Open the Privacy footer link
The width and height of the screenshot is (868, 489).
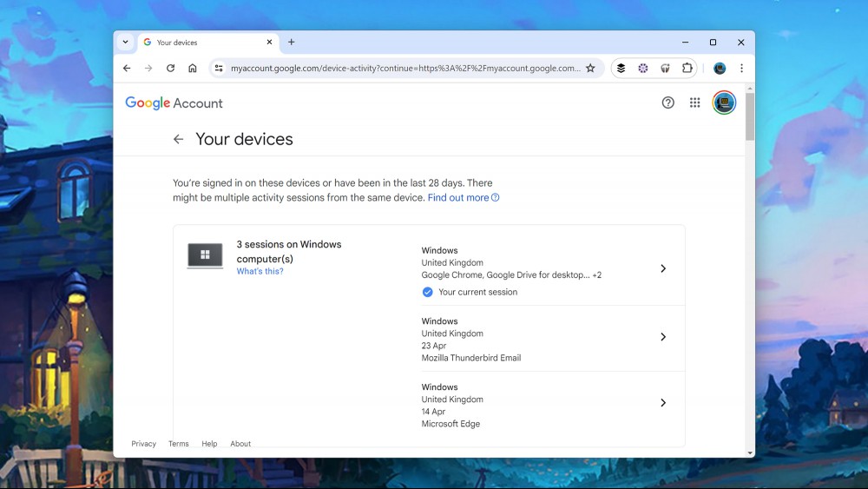point(143,444)
